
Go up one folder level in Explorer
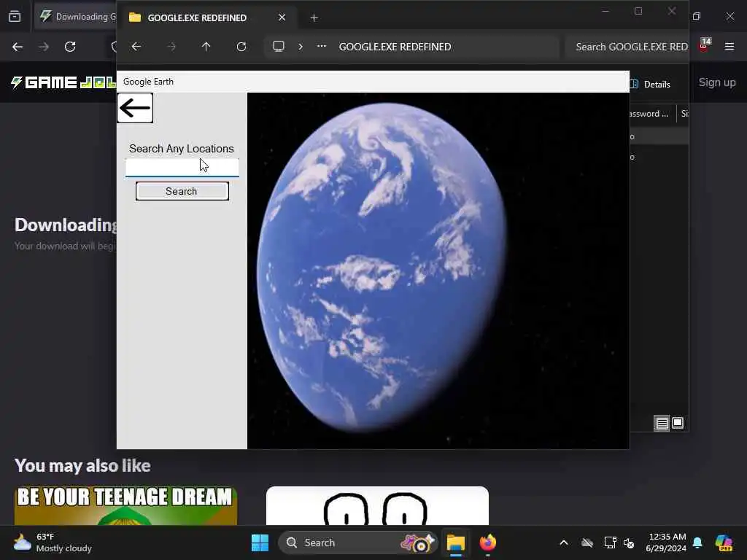(x=206, y=47)
